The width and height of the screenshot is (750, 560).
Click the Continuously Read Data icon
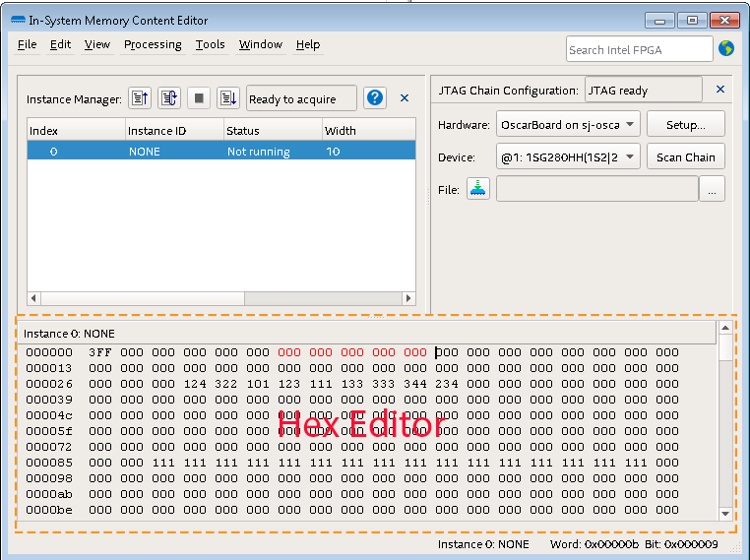point(169,98)
